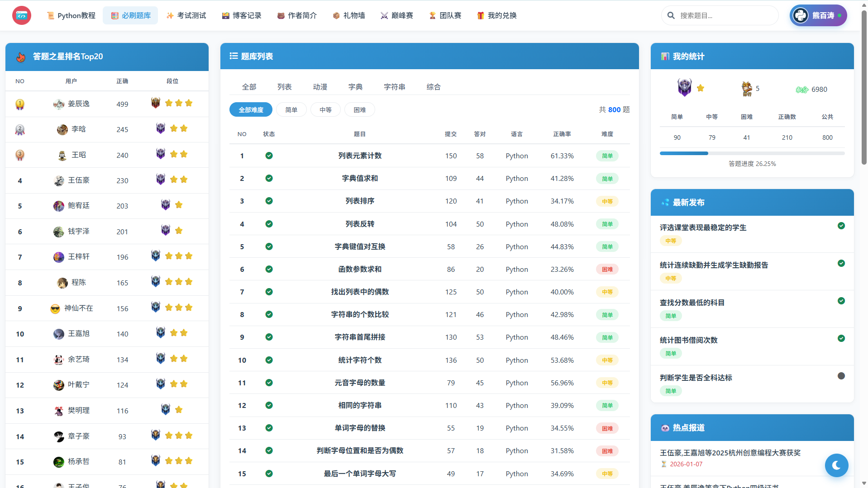Click the gray status dot for 判断学生是否全科达标

coord(841,376)
